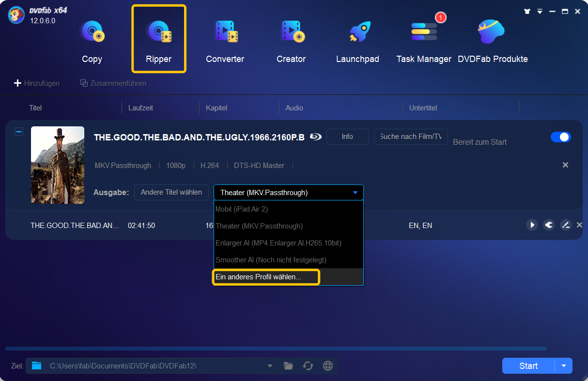
Task: Click the movie poster thumbnail
Action: click(x=58, y=165)
